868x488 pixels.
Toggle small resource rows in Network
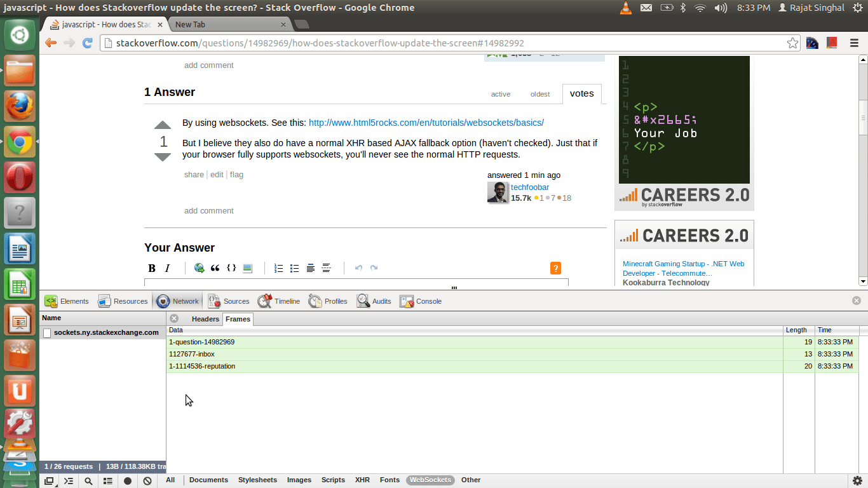[108, 481]
